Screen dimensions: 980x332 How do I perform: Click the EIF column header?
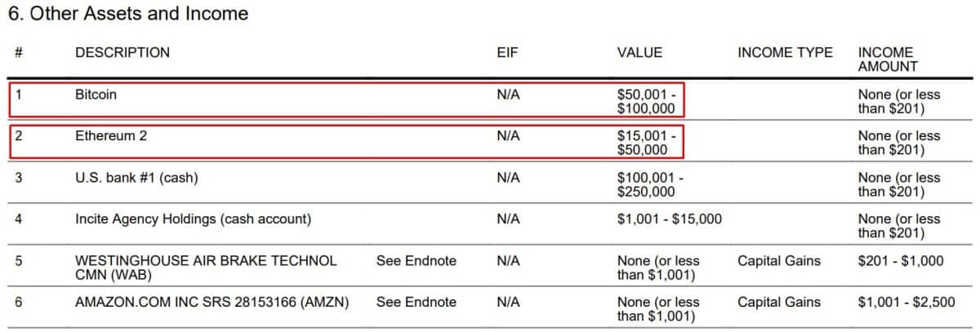point(507,53)
